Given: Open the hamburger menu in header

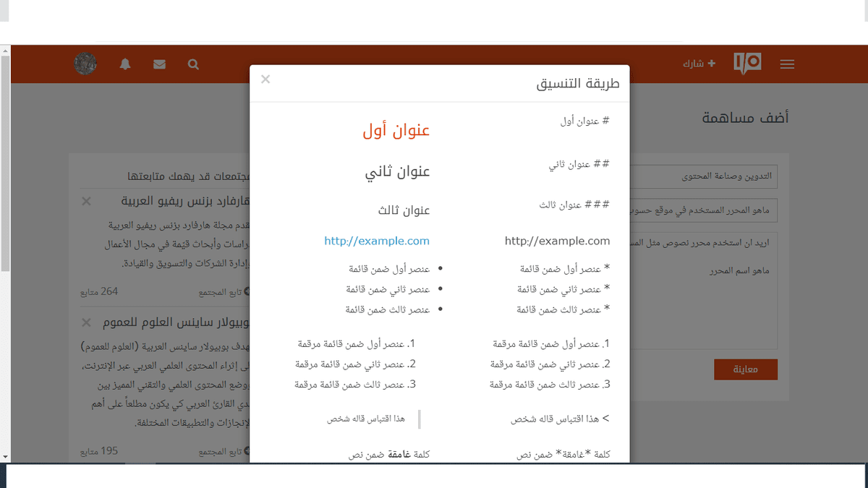Looking at the screenshot, I should [x=788, y=64].
